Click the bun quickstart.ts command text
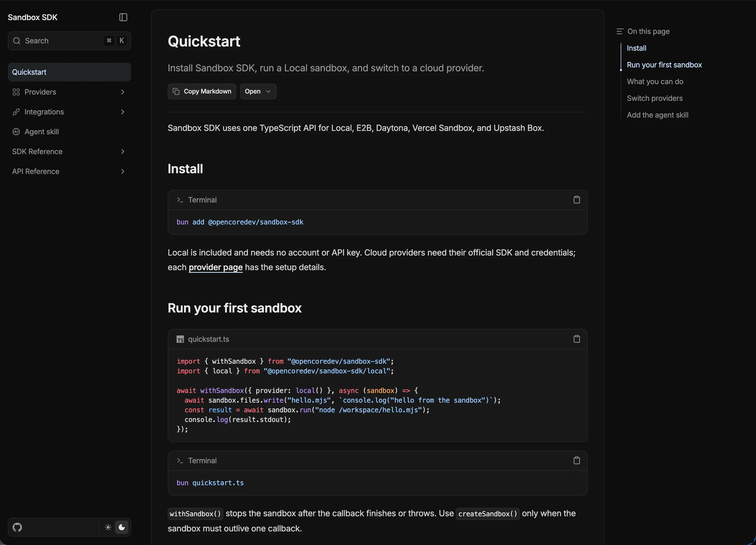Image resolution: width=756 pixels, height=545 pixels. (210, 483)
